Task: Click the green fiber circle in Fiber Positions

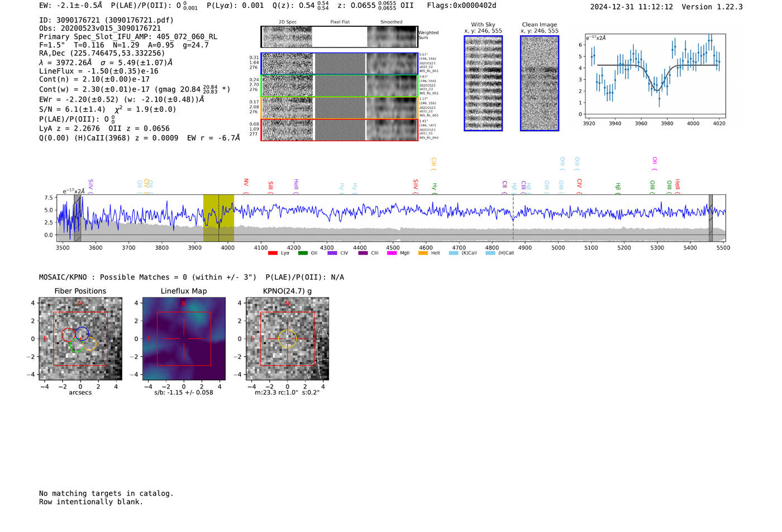Action: pyautogui.click(x=77, y=346)
